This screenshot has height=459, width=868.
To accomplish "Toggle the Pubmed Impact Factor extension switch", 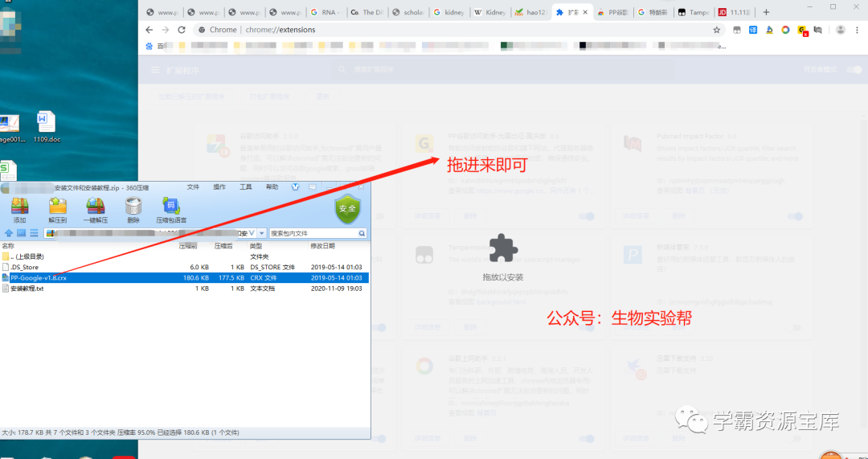I will tap(795, 216).
